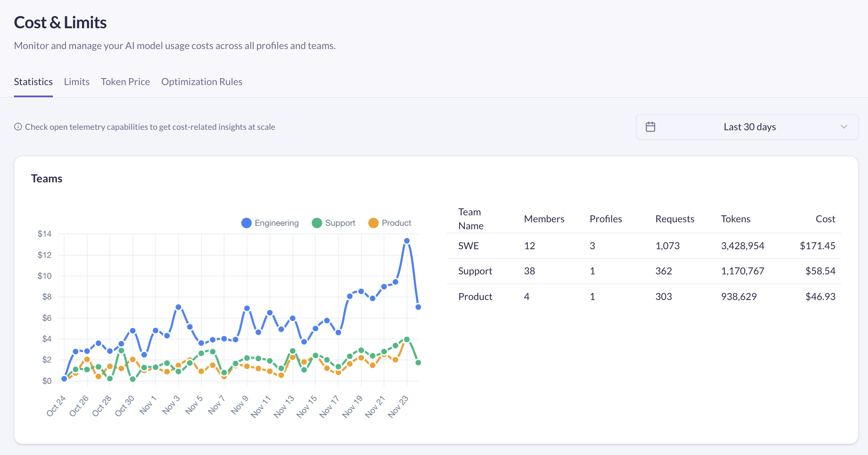
Task: Click the blue Engineering legend color dot
Action: (x=247, y=223)
